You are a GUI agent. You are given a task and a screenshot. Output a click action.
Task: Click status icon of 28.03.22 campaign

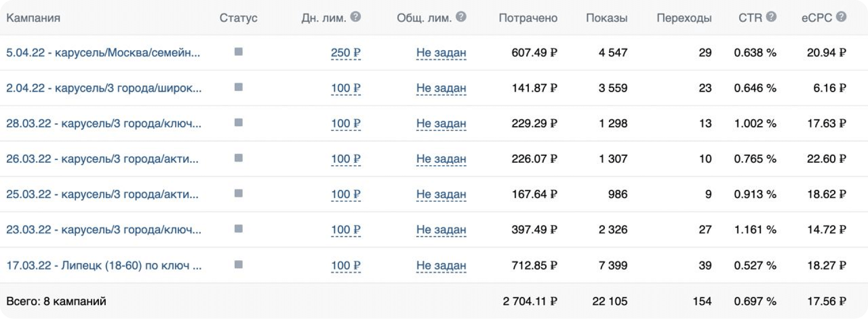239,123
